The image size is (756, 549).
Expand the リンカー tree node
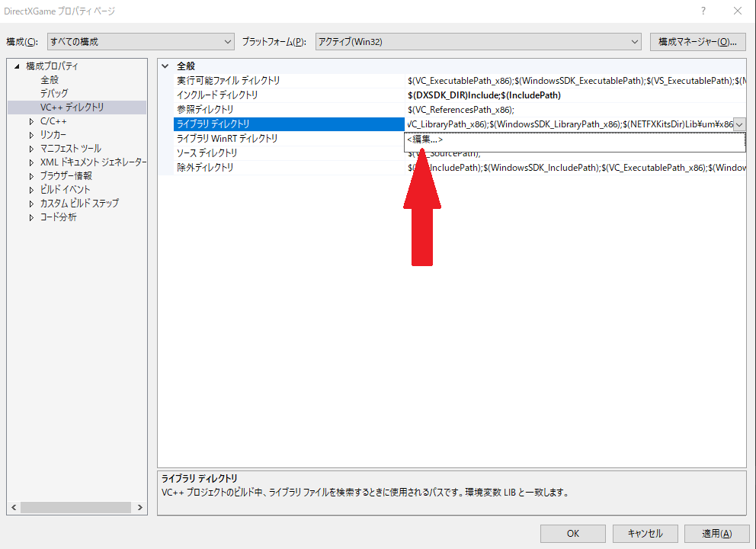coord(31,135)
